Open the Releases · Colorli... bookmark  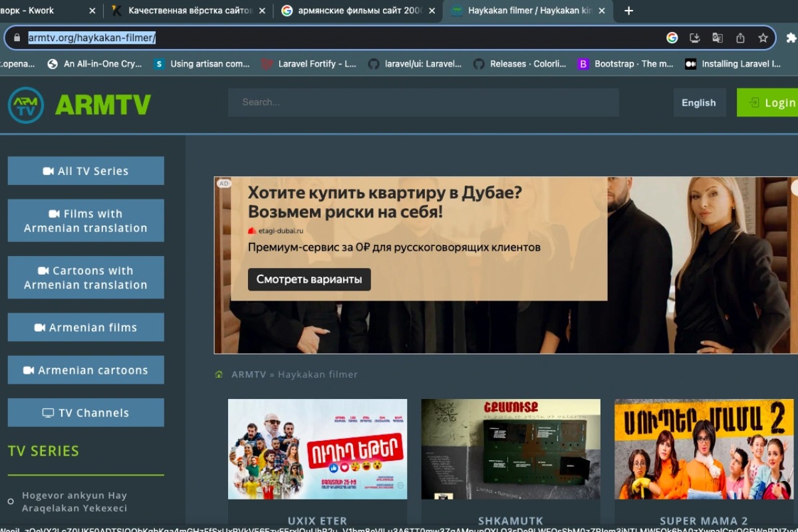(x=520, y=64)
